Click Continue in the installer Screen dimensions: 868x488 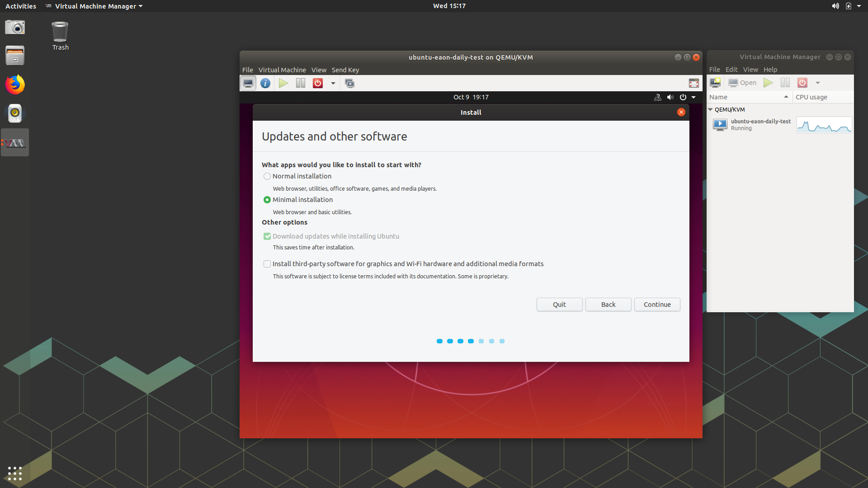[x=657, y=305]
